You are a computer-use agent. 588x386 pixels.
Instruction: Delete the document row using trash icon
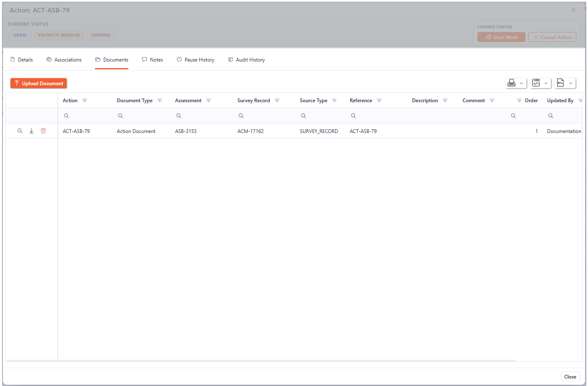pyautogui.click(x=43, y=130)
